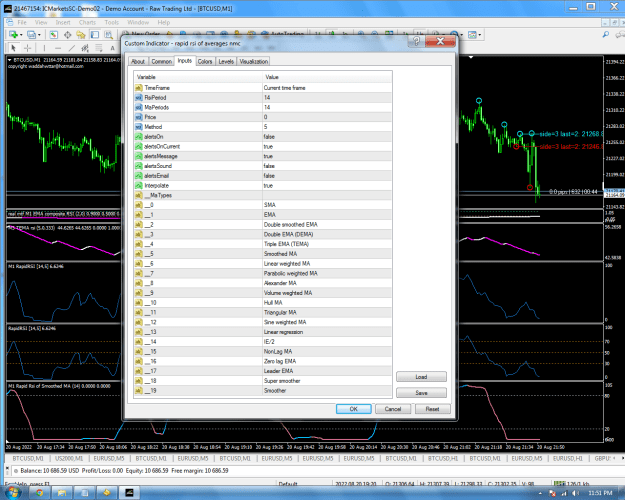This screenshot has height=500, width=625.
Task: Switch to the About tab
Action: 138,61
